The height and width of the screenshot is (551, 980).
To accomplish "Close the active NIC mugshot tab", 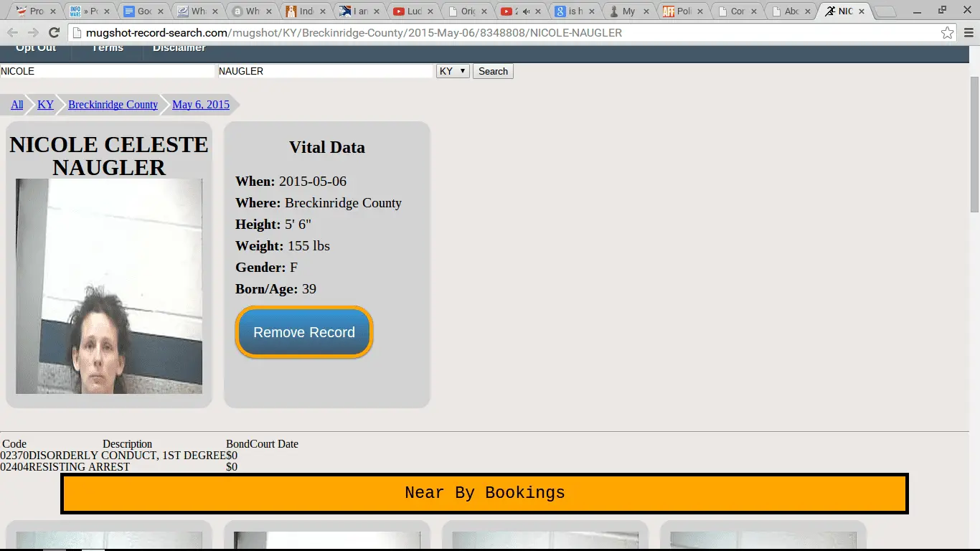I will coord(862,11).
